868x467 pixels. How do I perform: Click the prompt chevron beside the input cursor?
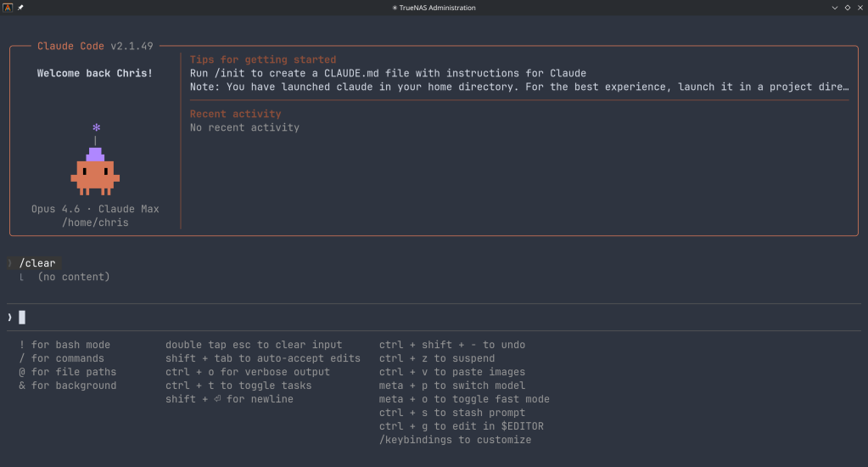tap(10, 318)
